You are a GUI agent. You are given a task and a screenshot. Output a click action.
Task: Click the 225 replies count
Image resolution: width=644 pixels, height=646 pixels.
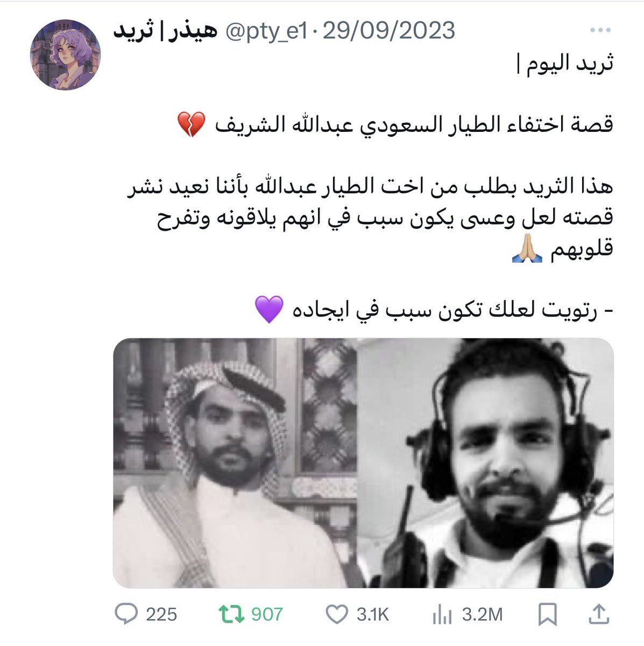coord(161,614)
